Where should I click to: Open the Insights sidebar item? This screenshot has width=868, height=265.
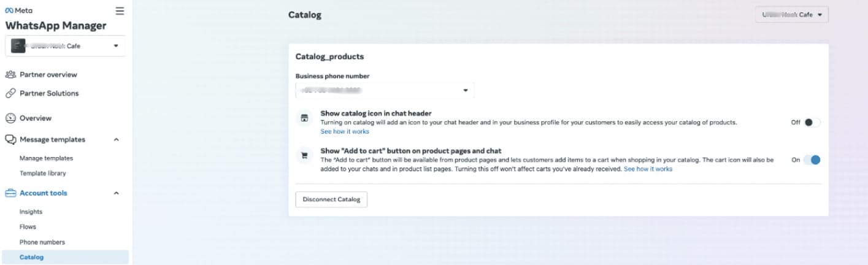tap(31, 212)
